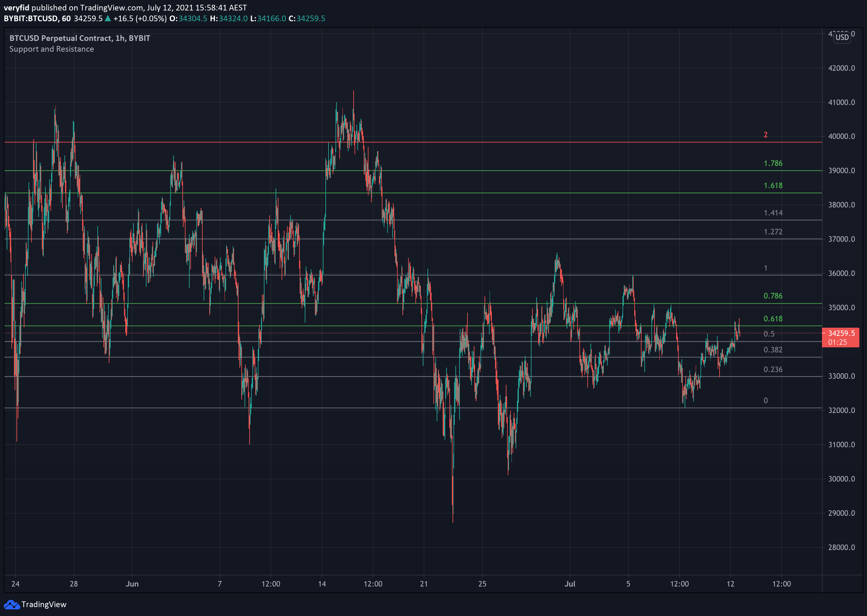Viewport: 867px width, 616px height.
Task: Click the Fibonacci level label '1.414'
Action: [773, 213]
